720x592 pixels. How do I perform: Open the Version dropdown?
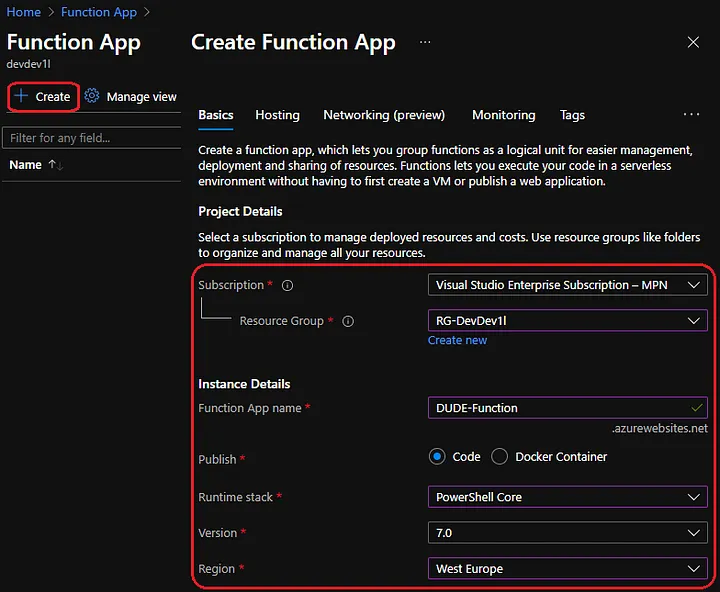(567, 533)
